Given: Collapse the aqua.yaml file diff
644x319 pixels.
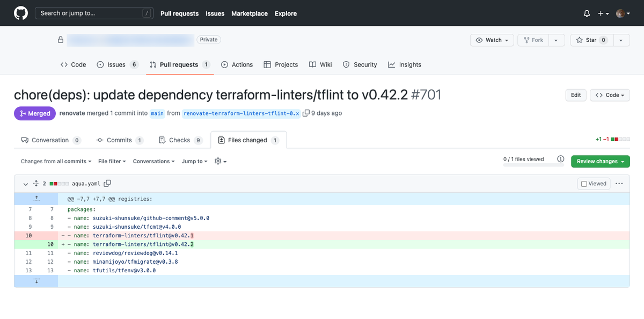Looking at the screenshot, I should point(25,184).
